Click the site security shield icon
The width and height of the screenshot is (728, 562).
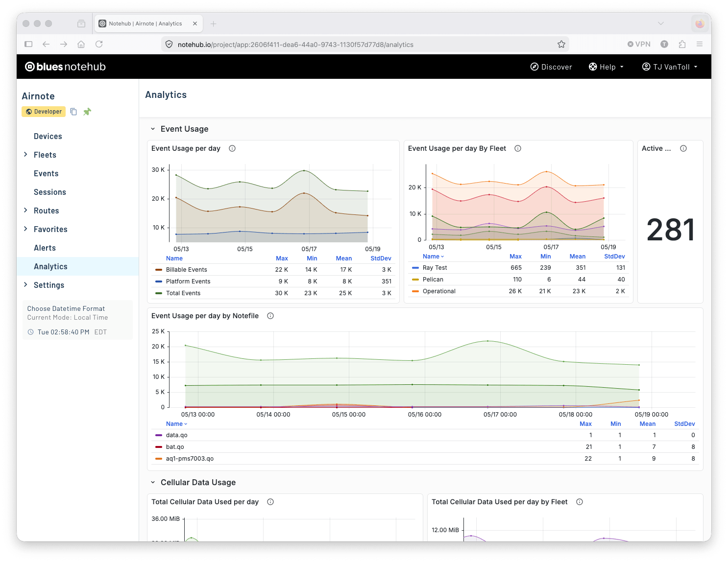point(169,44)
